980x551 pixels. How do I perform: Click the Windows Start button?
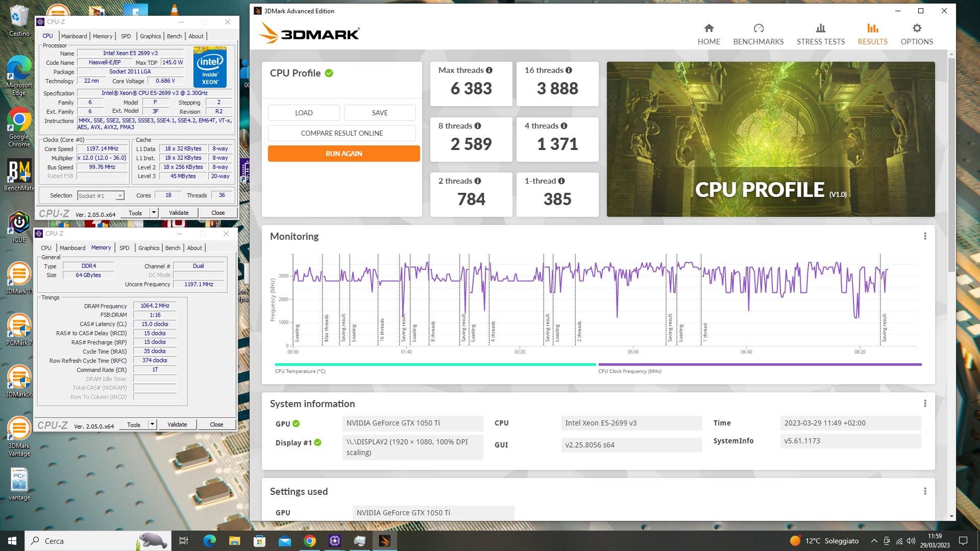coord(12,541)
